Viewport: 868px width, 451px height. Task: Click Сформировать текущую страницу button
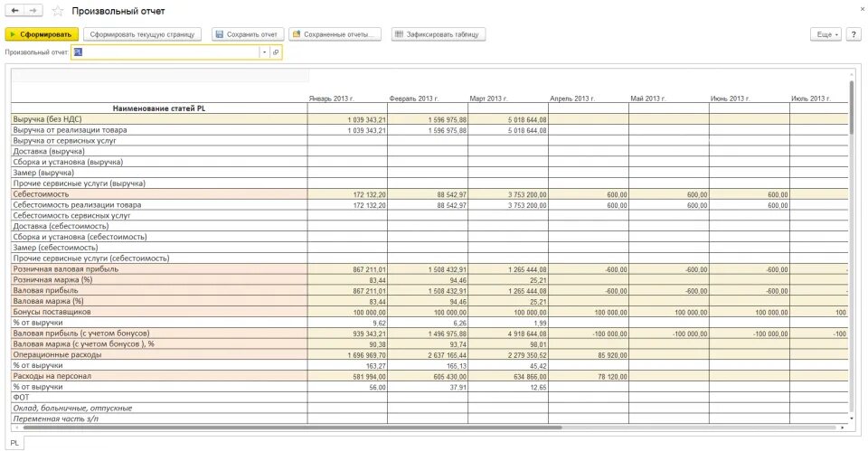point(142,34)
